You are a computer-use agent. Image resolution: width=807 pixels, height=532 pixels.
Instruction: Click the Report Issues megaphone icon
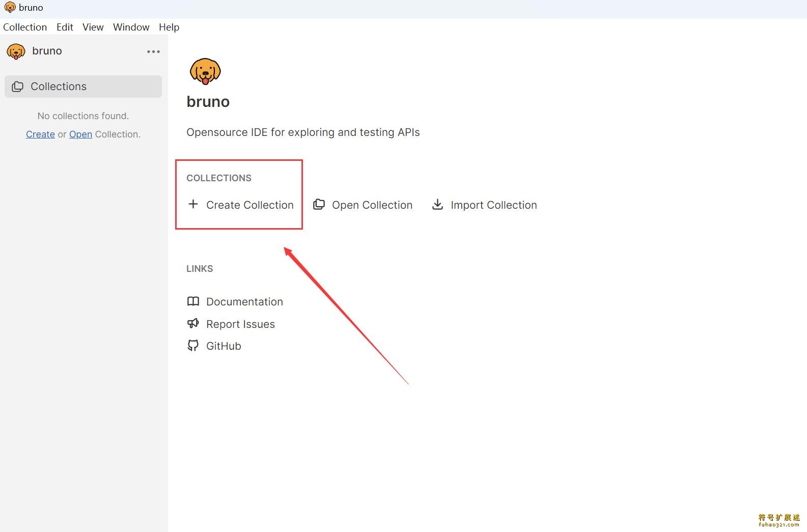(x=193, y=324)
